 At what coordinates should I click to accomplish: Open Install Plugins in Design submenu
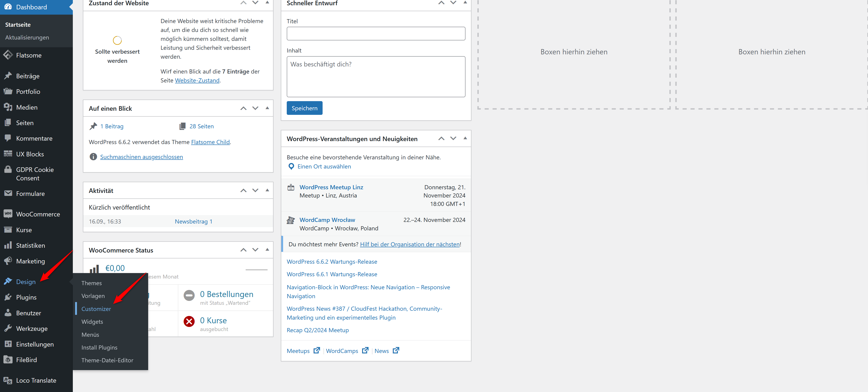99,347
